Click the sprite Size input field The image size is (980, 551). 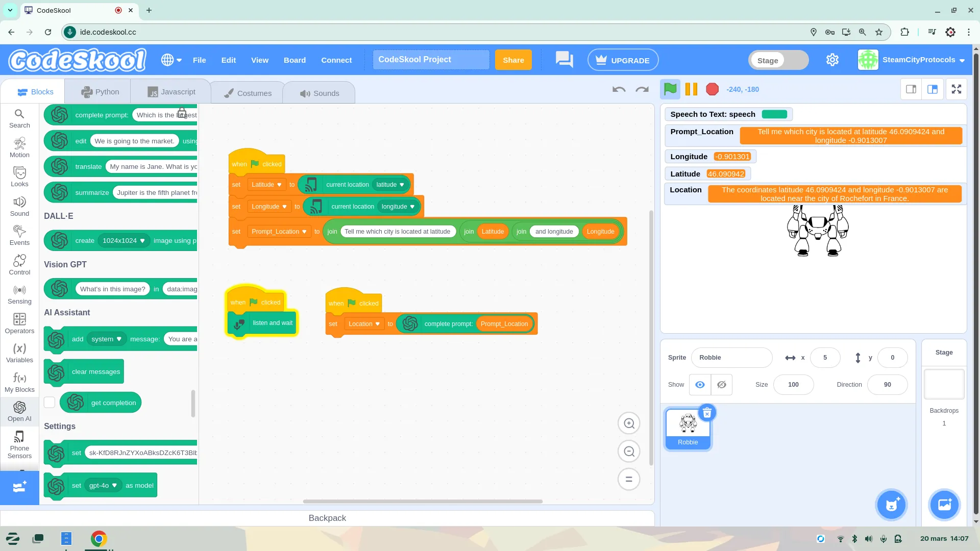pos(793,385)
